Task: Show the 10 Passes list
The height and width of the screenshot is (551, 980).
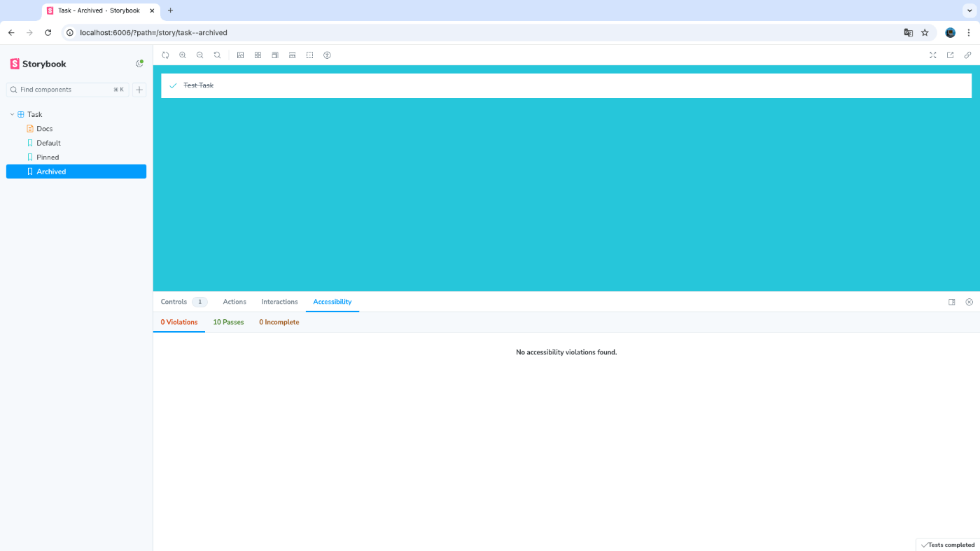Action: pos(228,322)
